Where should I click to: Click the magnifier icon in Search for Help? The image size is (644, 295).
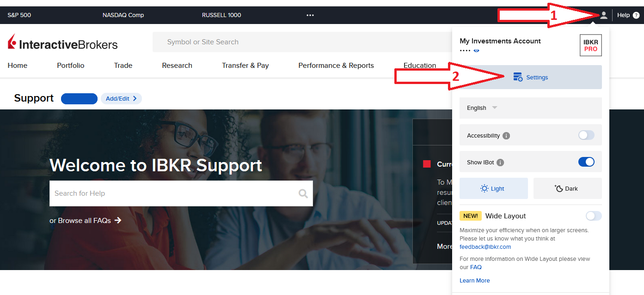click(x=303, y=193)
